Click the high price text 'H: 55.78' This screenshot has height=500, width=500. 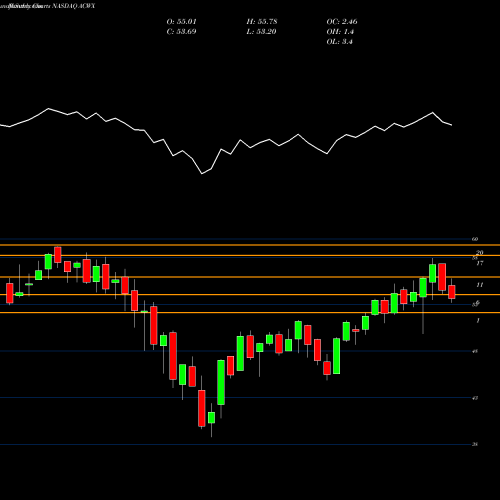[x=262, y=22]
